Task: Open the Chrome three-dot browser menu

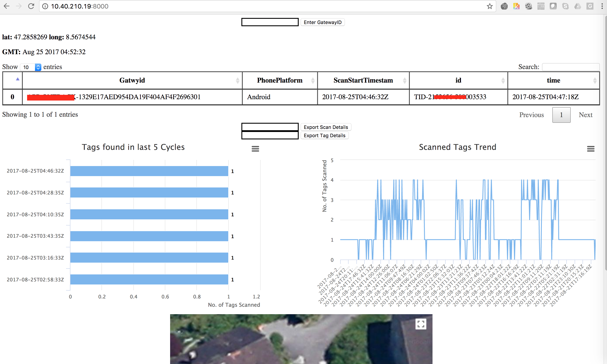Action: 602,6
